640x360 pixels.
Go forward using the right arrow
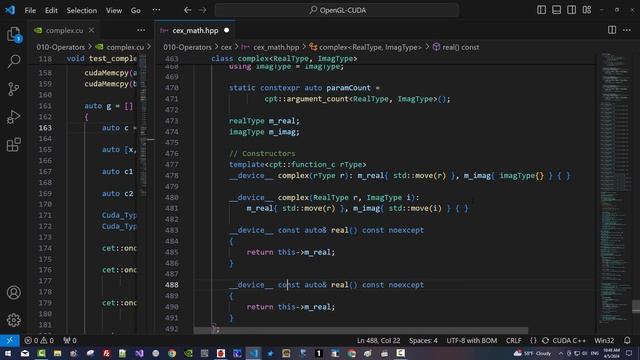coord(203,10)
